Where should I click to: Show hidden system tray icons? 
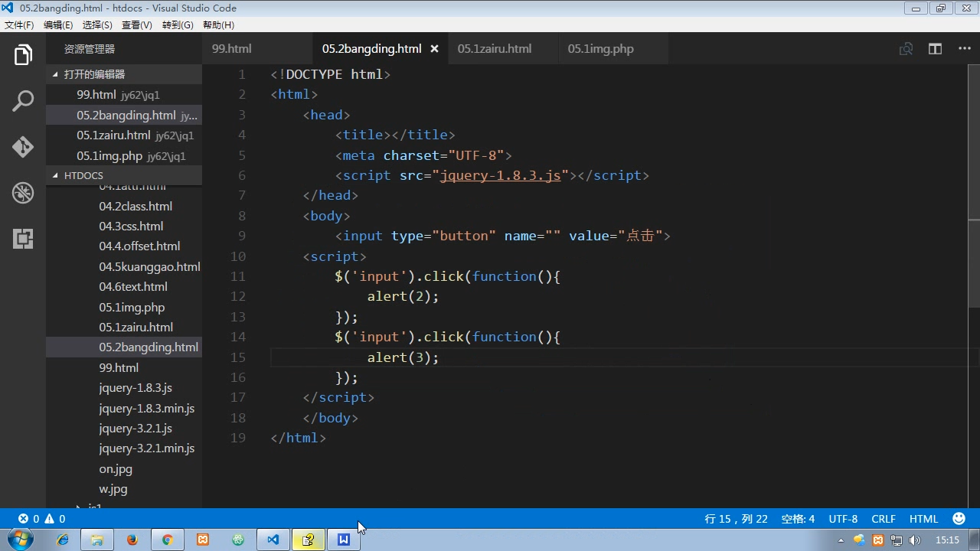[841, 540]
